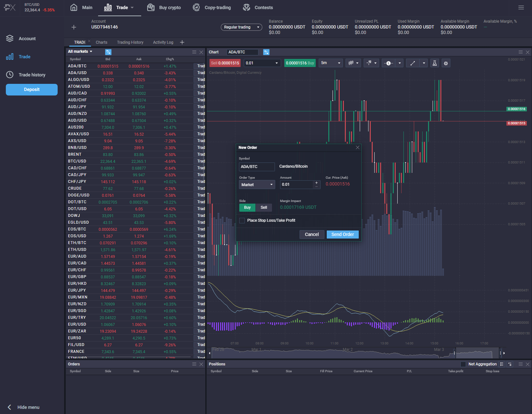The image size is (532, 414).
Task: Check Place Stop Loss/Take Profit box
Action: [x=242, y=220]
